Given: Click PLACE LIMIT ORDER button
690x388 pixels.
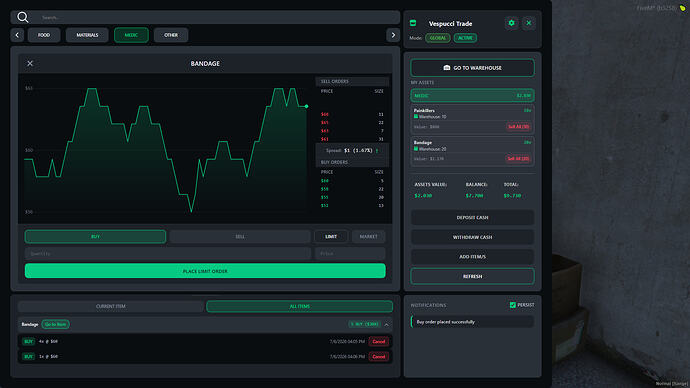Looking at the screenshot, I should [x=205, y=271].
